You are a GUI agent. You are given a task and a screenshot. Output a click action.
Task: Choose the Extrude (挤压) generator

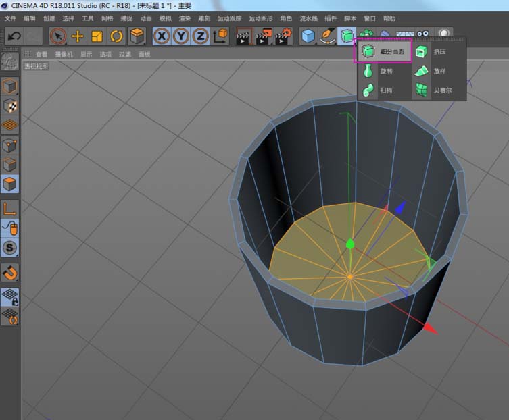pyautogui.click(x=439, y=51)
